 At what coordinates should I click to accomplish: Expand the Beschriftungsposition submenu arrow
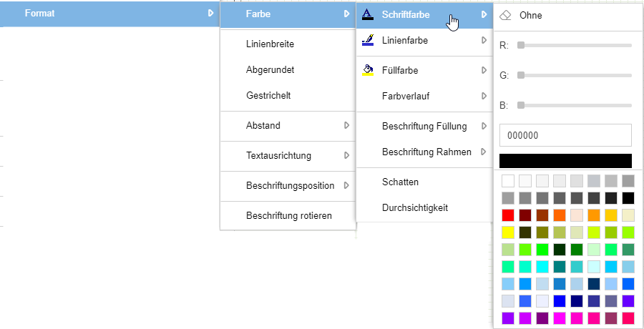346,185
